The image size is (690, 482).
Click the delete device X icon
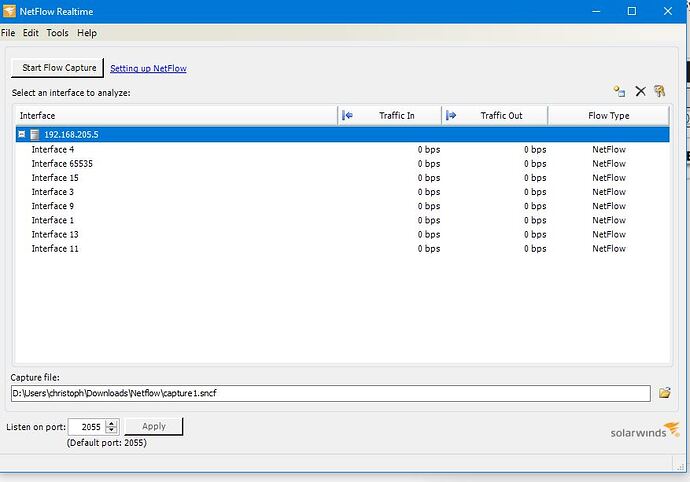pos(641,92)
